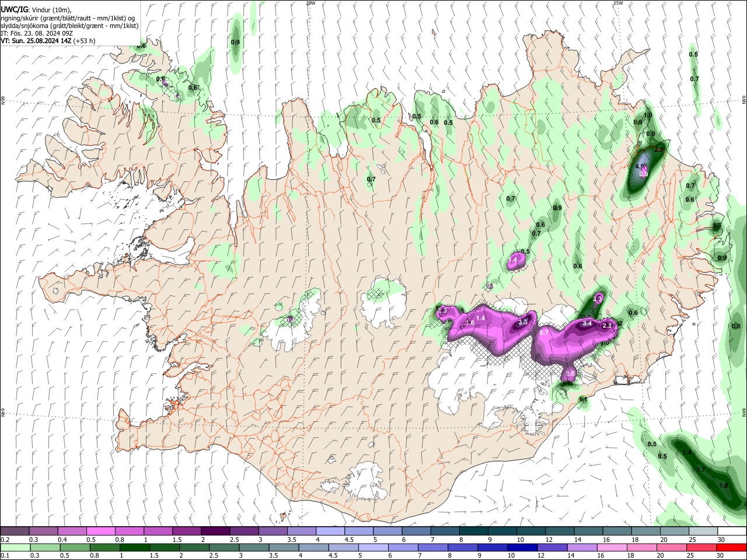The height and width of the screenshot is (560, 747).
Task: Click the light pink 16 mm rain swatch
Action: click(612, 547)
